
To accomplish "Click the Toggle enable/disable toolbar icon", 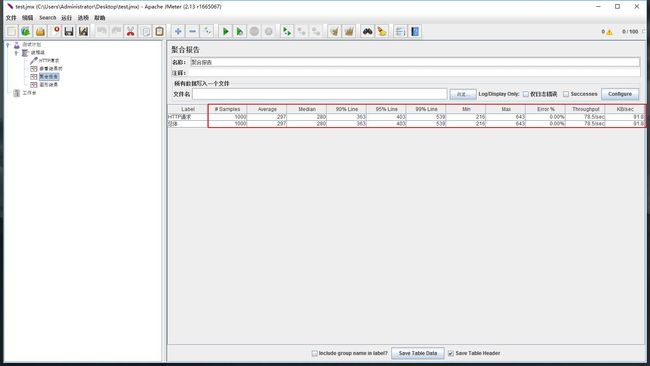I will coord(207,32).
